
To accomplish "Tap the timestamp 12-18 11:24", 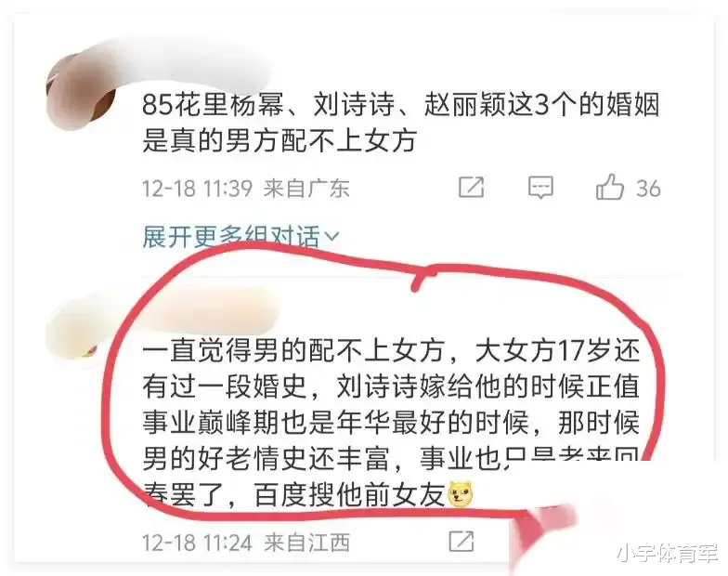I will (x=197, y=543).
